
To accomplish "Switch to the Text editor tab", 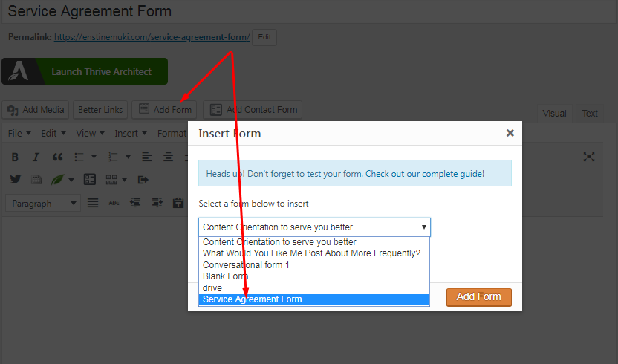I will coord(590,114).
